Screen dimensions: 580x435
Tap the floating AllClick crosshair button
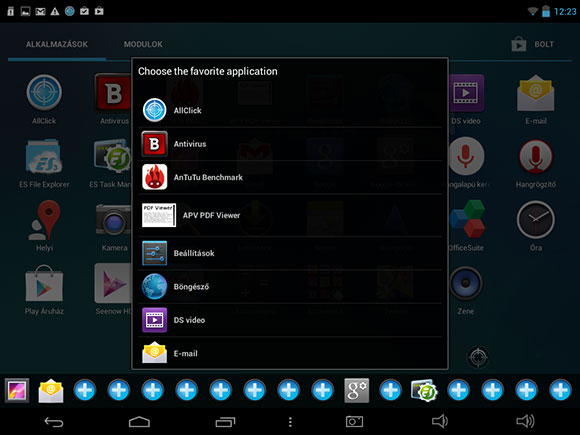478,357
